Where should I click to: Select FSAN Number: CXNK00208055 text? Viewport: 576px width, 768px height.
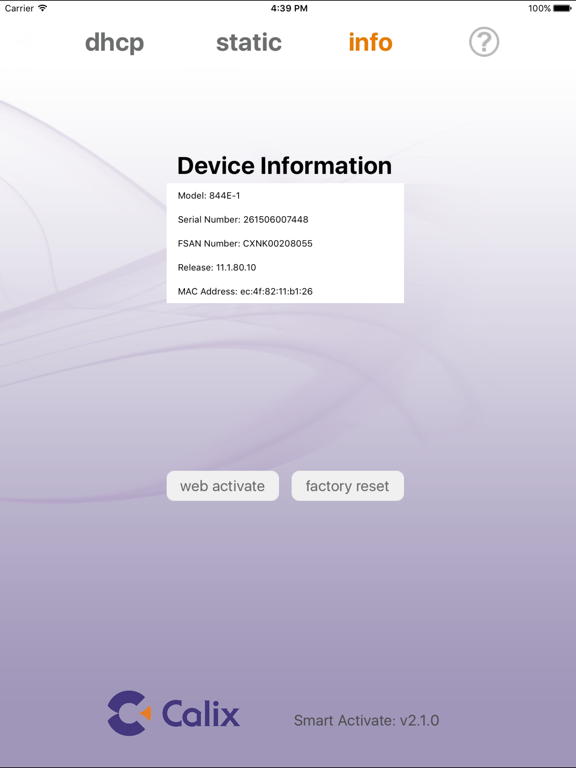[245, 243]
